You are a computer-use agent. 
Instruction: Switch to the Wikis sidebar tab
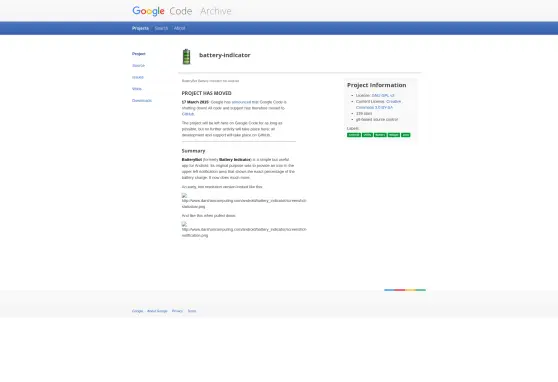pyautogui.click(x=137, y=89)
